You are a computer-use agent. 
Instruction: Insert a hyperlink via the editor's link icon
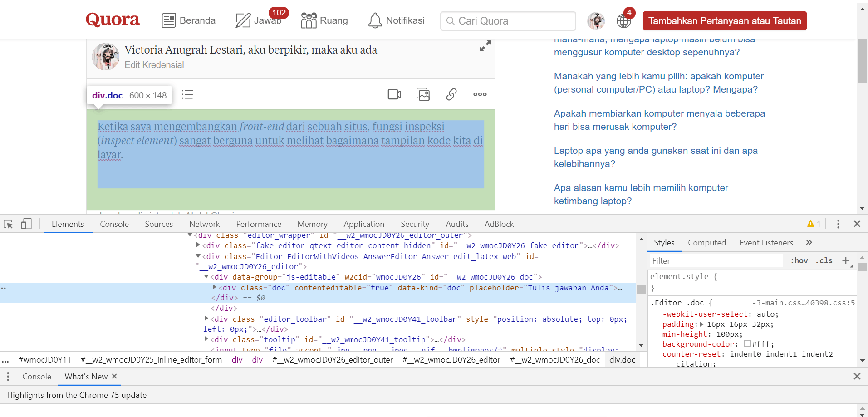(451, 94)
